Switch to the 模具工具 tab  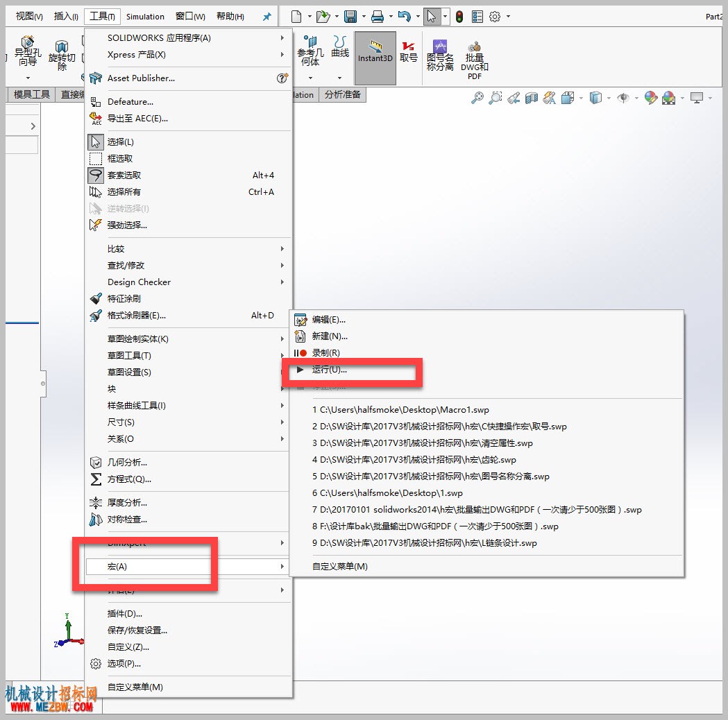click(31, 94)
